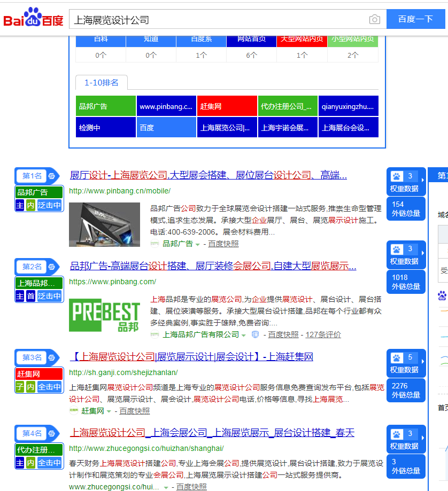The width and height of the screenshot is (448, 491).
Task: Expand dropdown arrow next to 赶集网 source
Action: coord(109,411)
